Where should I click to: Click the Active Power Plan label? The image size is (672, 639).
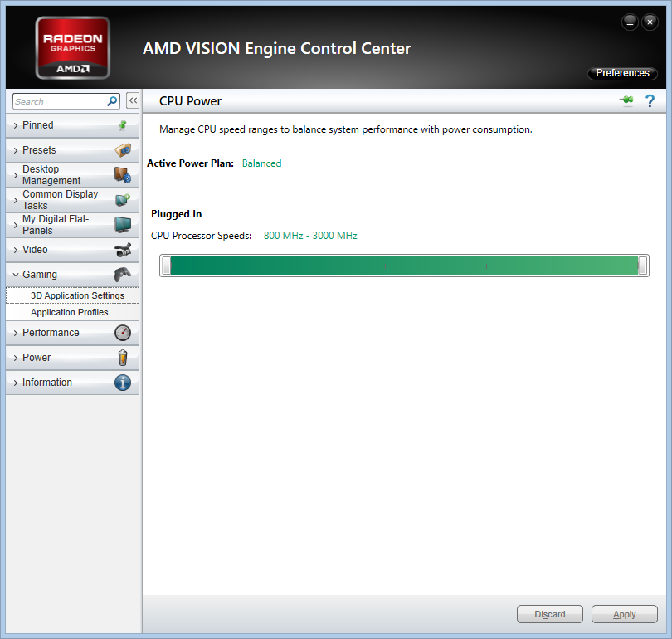[190, 163]
